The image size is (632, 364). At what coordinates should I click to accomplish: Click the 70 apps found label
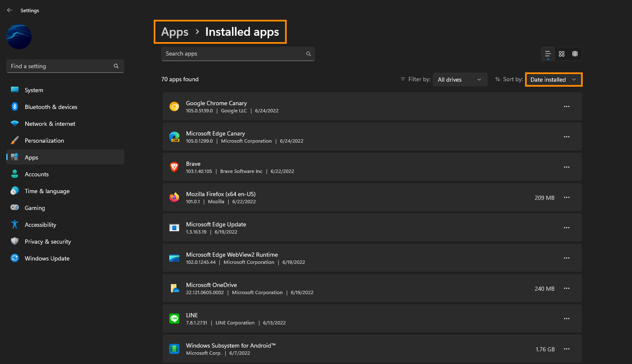click(180, 79)
